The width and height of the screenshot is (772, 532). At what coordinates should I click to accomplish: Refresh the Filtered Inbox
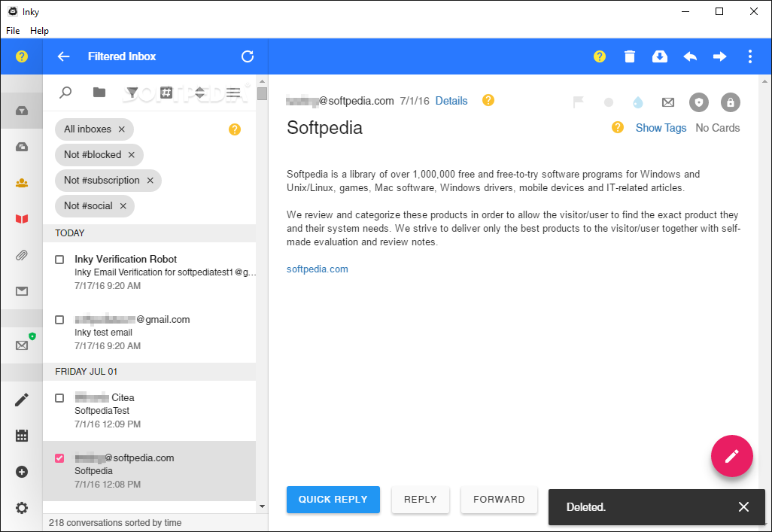tap(247, 56)
